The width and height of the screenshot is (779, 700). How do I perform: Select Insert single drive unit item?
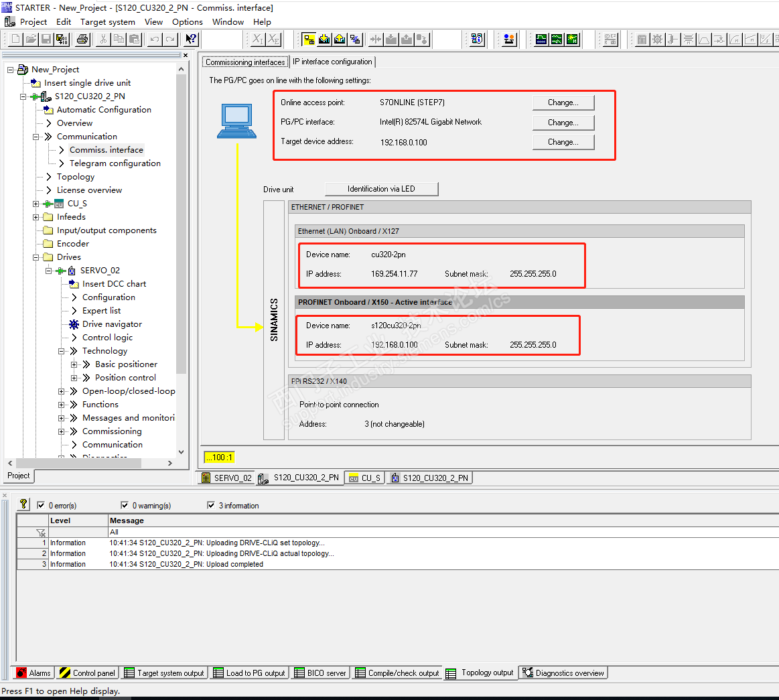[88, 83]
